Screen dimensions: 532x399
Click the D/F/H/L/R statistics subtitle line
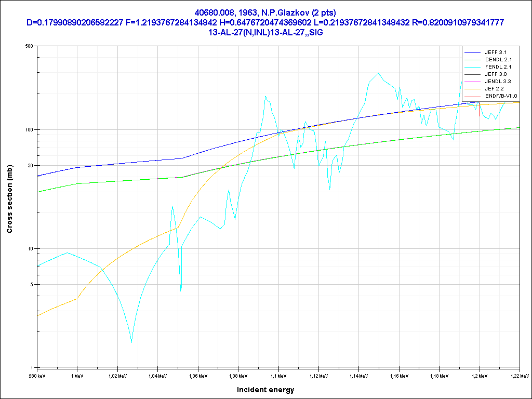click(265, 22)
